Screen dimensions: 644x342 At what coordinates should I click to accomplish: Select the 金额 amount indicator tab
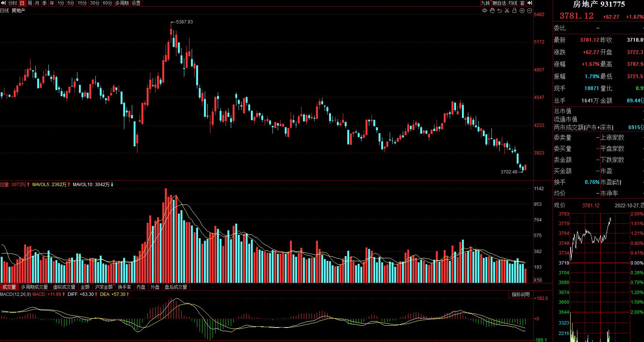(x=85, y=287)
